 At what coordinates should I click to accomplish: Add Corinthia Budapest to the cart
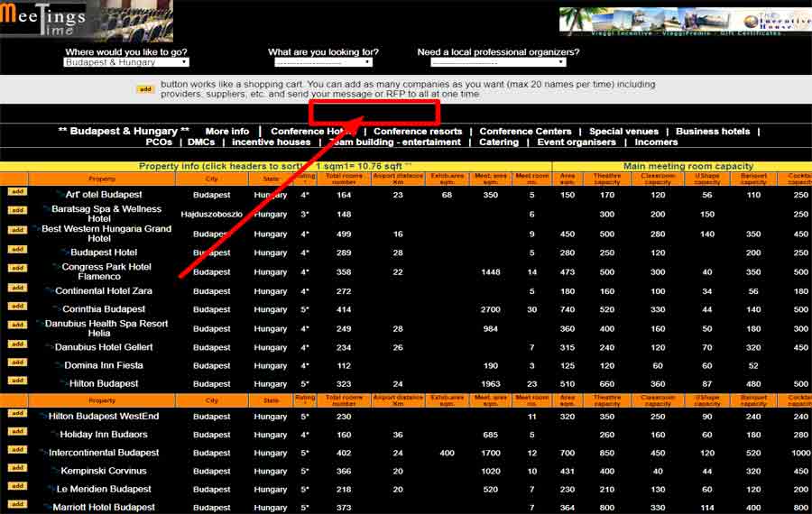click(17, 306)
